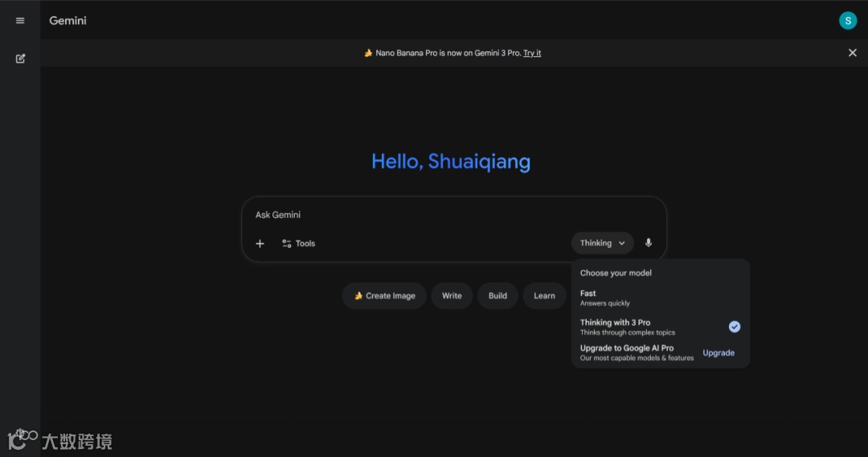Select the Write suggestion chip
Image resolution: width=868 pixels, height=457 pixels.
click(452, 296)
